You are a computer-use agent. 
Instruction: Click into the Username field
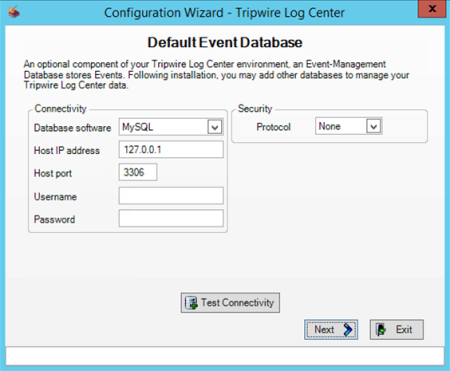click(x=171, y=196)
